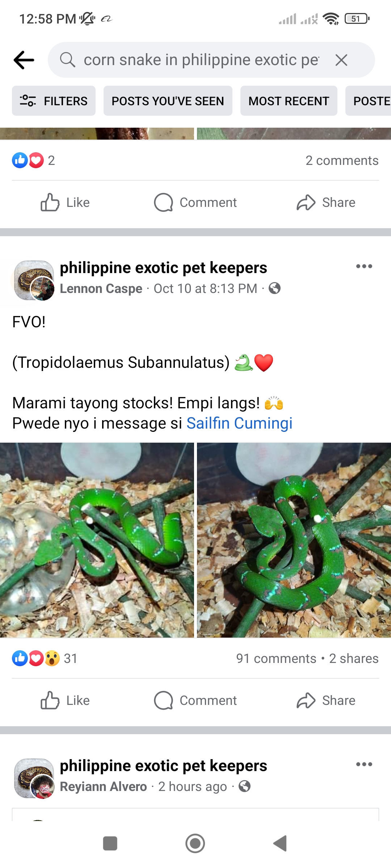Open the left green snake photo
This screenshot has width=391, height=868.
(97, 540)
